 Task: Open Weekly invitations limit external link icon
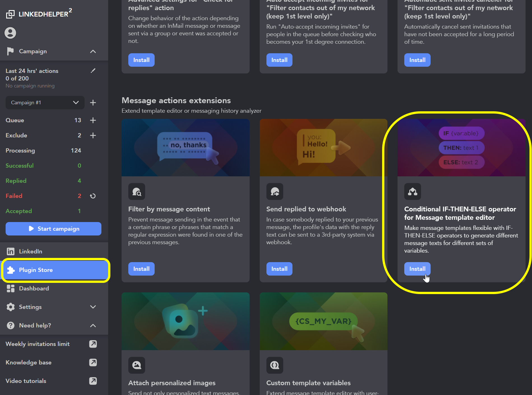pos(93,344)
